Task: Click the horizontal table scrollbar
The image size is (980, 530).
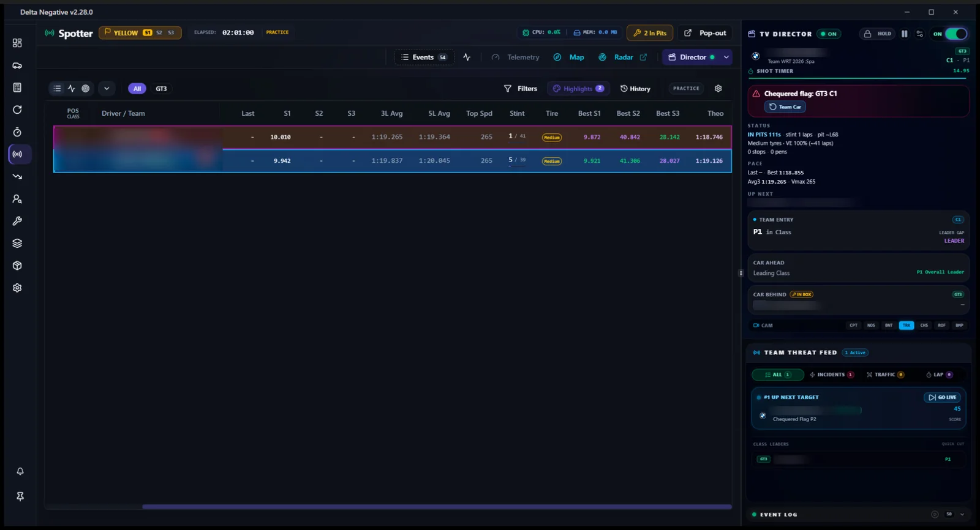Action: click(x=437, y=507)
